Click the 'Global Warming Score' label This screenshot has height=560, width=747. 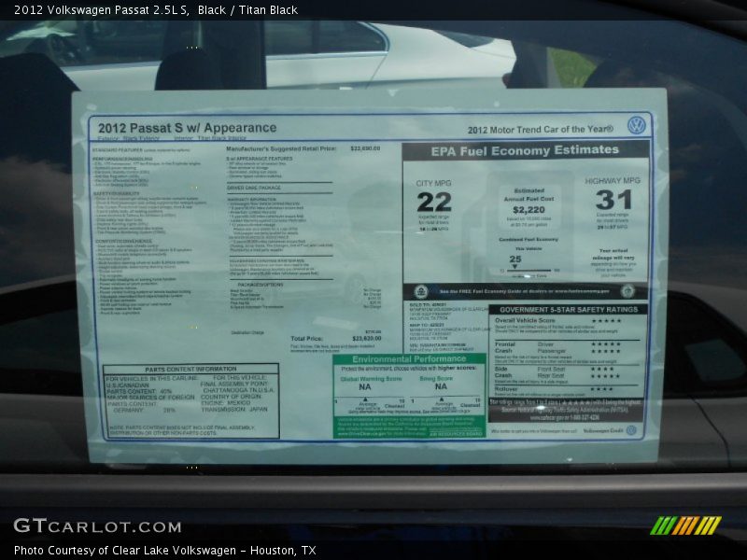pos(371,379)
